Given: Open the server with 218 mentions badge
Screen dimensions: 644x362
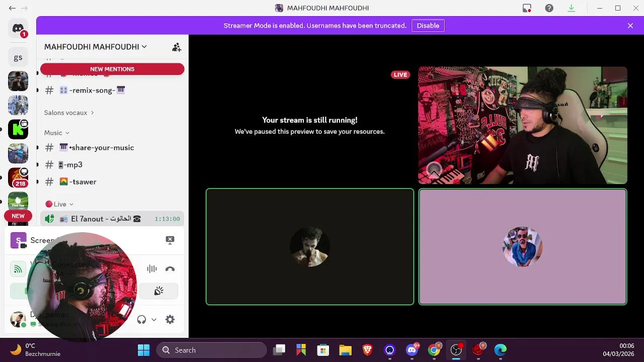Looking at the screenshot, I should [18, 177].
